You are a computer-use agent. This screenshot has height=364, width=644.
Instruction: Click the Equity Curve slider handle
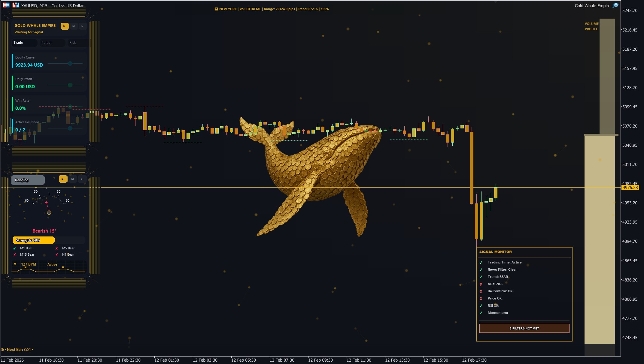[x=70, y=64]
